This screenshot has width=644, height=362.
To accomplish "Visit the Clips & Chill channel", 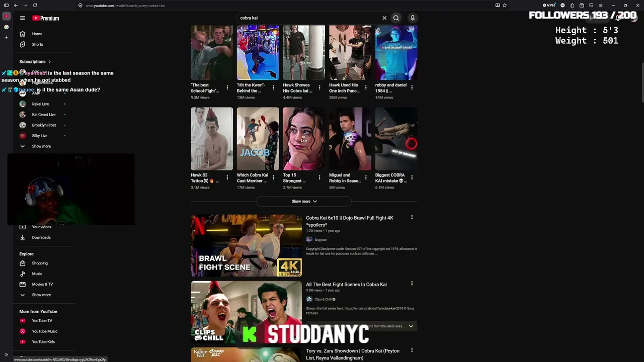I will pos(323,299).
